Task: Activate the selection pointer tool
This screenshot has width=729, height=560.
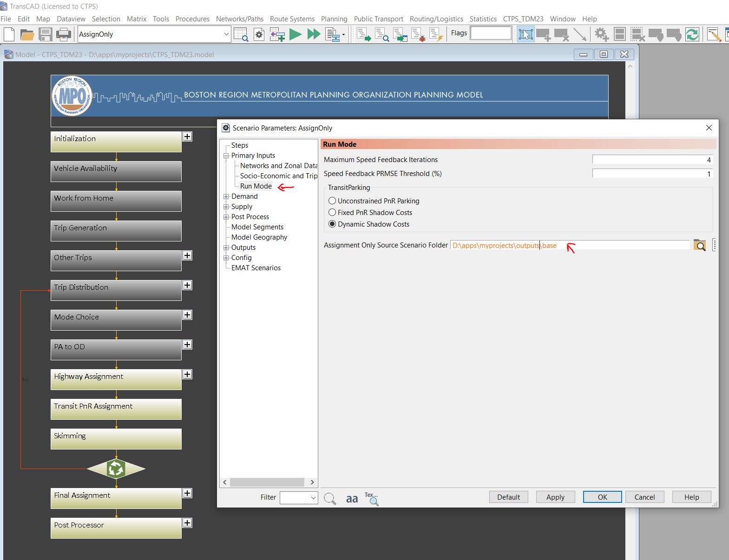Action: coord(525,34)
